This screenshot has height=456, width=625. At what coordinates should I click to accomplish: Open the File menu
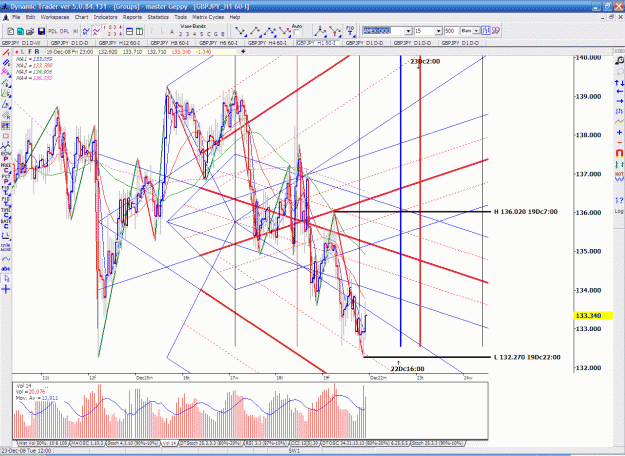click(x=16, y=17)
